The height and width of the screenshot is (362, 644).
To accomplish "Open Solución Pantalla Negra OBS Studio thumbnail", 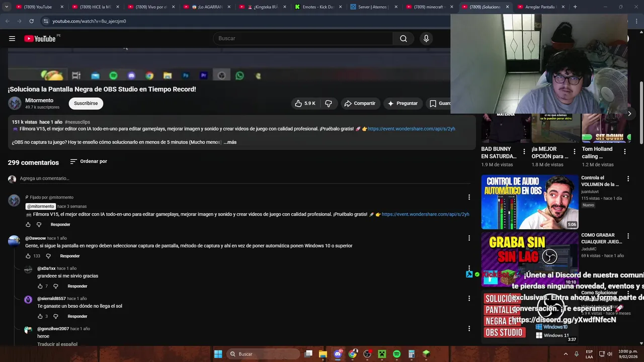I will (x=530, y=317).
